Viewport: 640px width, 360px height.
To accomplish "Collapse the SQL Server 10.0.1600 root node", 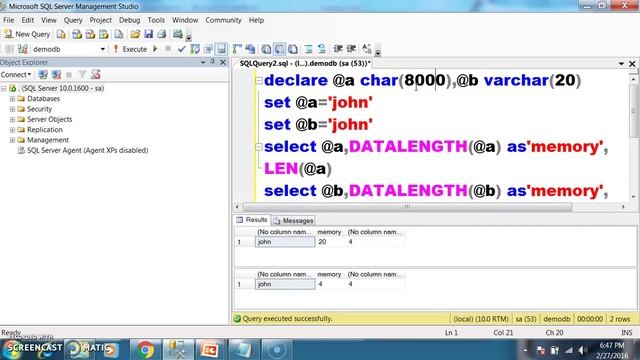I will tap(4, 88).
